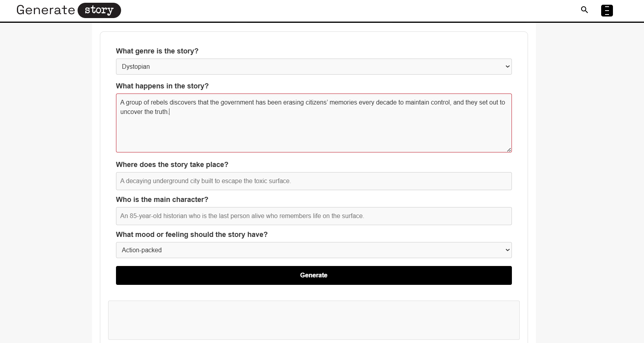This screenshot has width=644, height=343.
Task: Click the black story badge in logo
Action: click(99, 10)
